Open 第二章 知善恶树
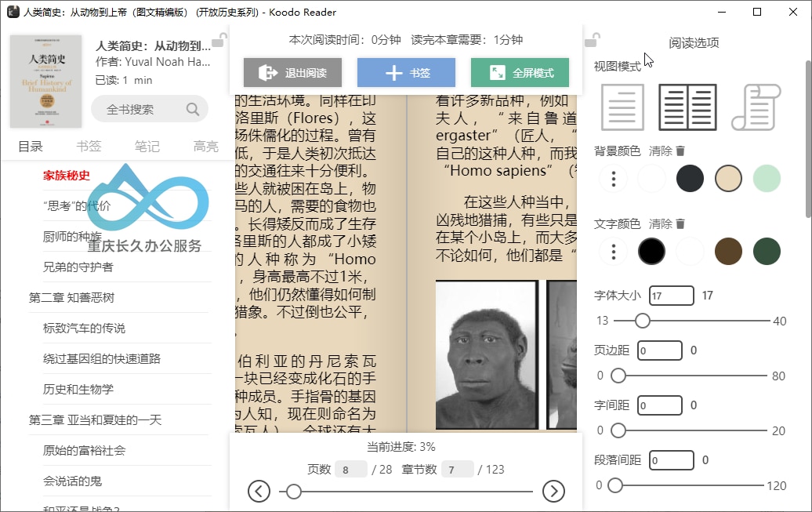This screenshot has width=812, height=512. [71, 298]
